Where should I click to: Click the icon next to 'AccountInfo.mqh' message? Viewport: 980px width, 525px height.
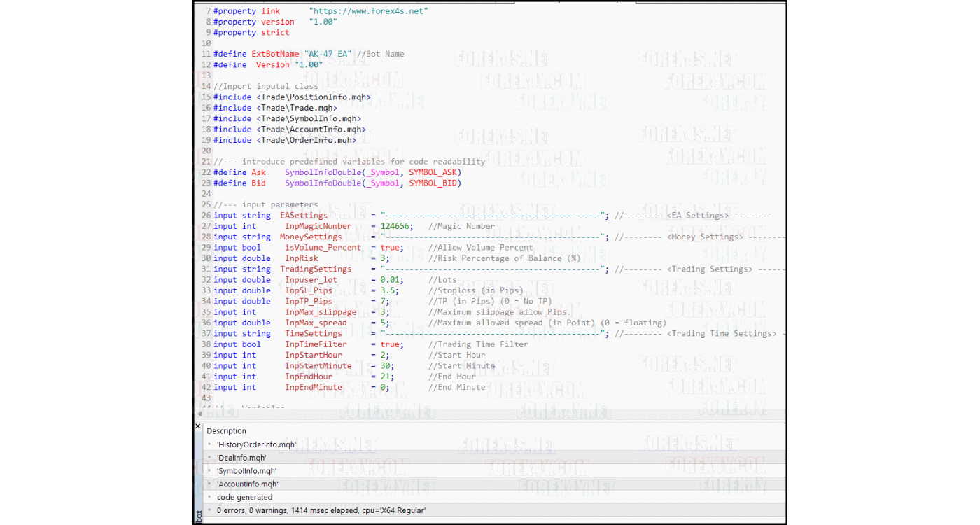208,483
